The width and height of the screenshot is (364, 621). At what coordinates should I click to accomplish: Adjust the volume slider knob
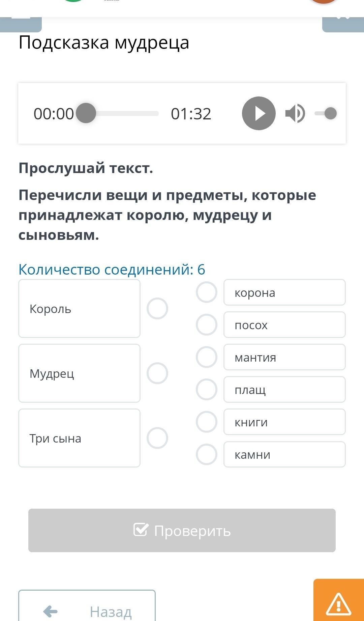tap(330, 113)
